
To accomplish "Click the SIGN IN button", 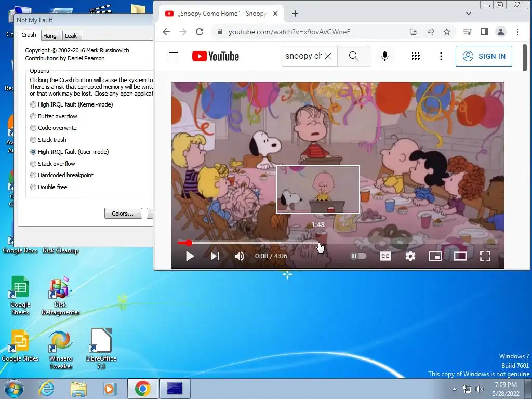I will tap(484, 56).
